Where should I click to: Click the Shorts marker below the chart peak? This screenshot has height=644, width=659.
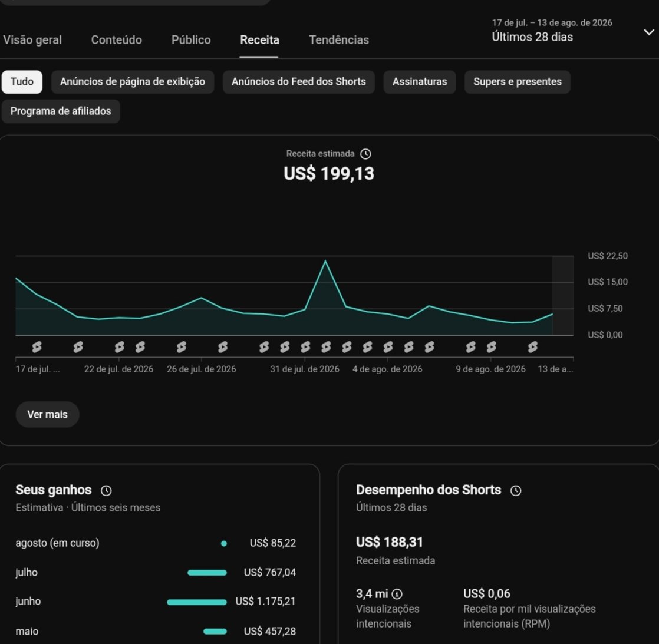326,347
